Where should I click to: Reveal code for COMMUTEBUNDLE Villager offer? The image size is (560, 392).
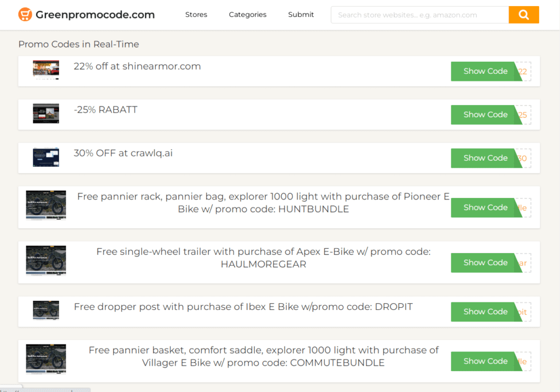[x=485, y=361]
